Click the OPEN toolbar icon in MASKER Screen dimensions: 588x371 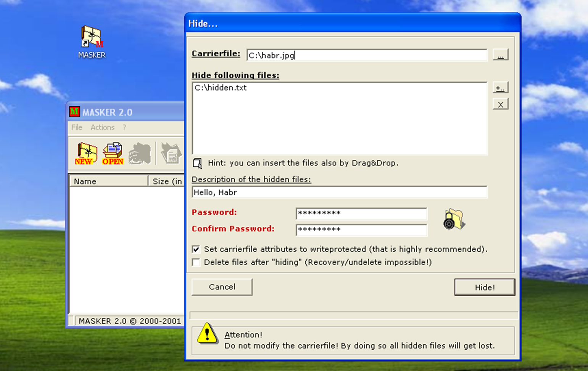click(x=113, y=153)
